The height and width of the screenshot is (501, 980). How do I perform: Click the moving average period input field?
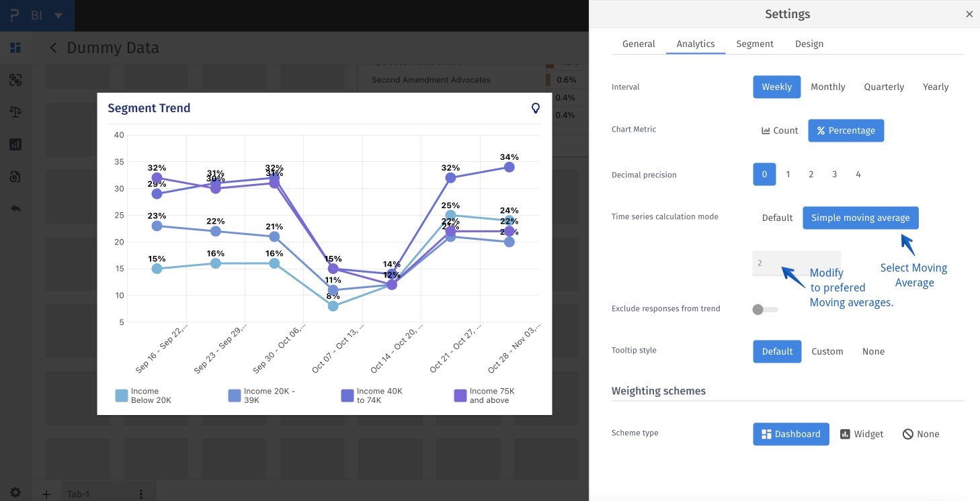pyautogui.click(x=797, y=263)
